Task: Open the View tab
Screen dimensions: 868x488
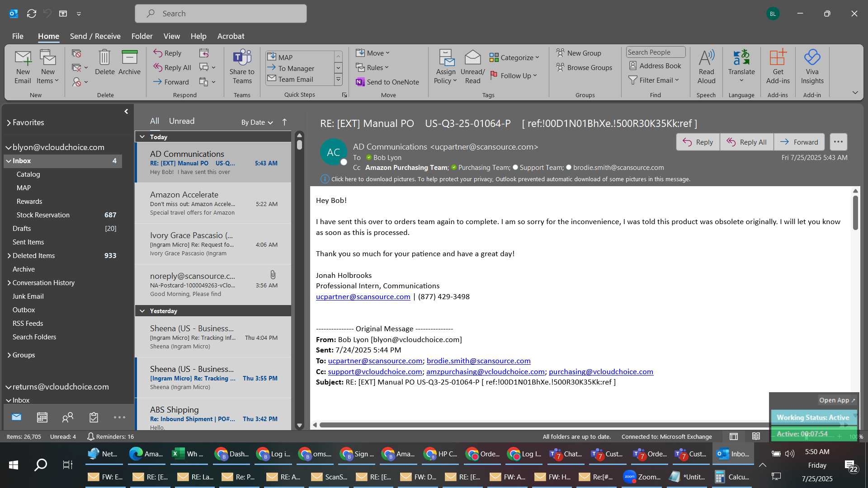Action: 171,36
